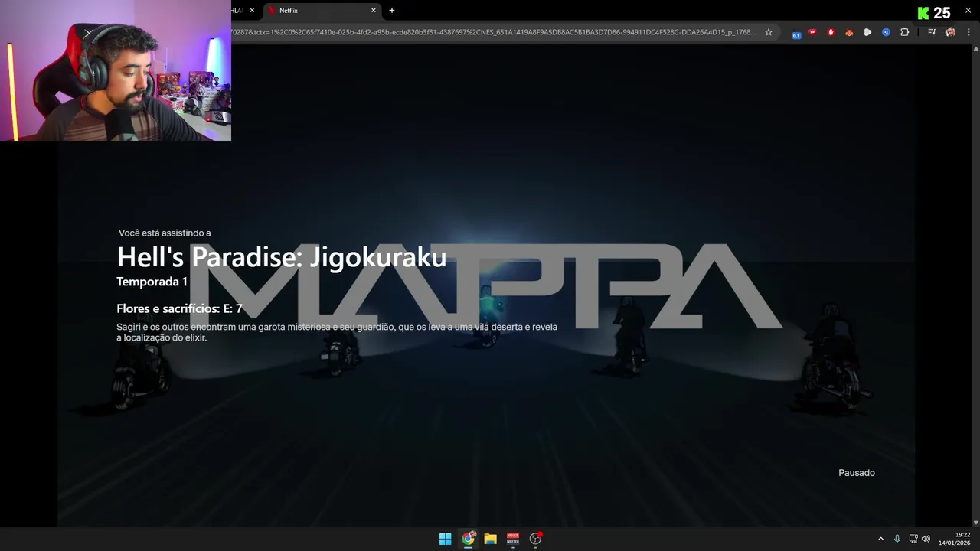Show hidden system tray icons
980x551 pixels.
click(x=880, y=539)
